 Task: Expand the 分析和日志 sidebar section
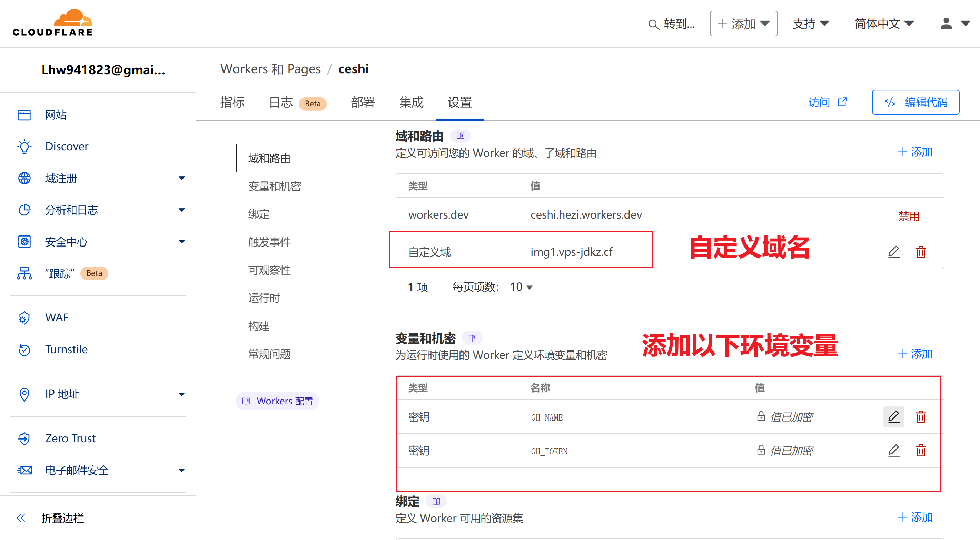click(x=182, y=210)
